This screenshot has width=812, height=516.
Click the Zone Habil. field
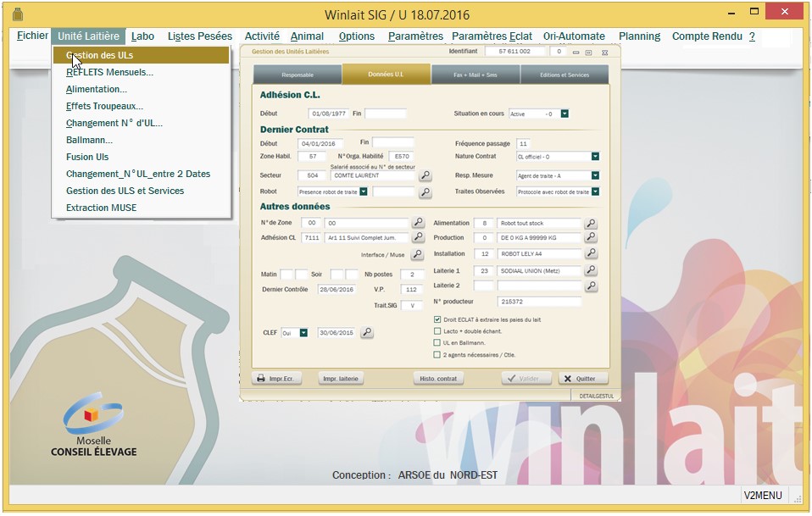tap(312, 156)
